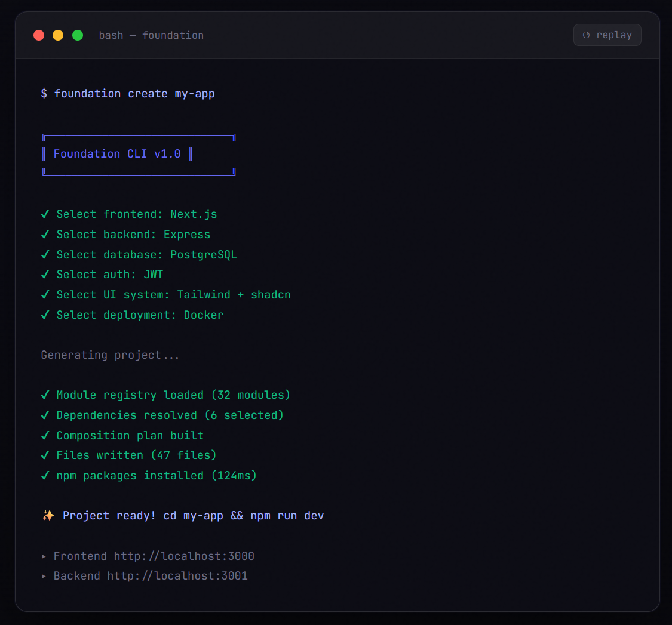Select the bash — foundation title
672x625 pixels.
click(151, 35)
